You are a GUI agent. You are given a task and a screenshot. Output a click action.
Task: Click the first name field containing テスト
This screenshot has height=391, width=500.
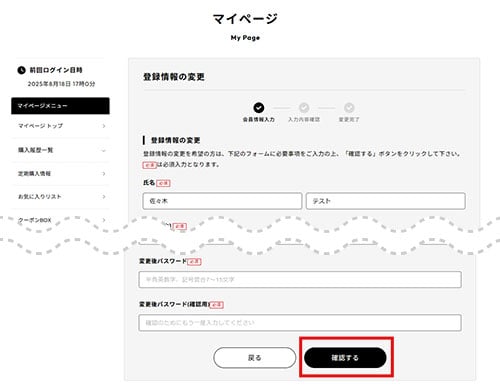coord(386,201)
